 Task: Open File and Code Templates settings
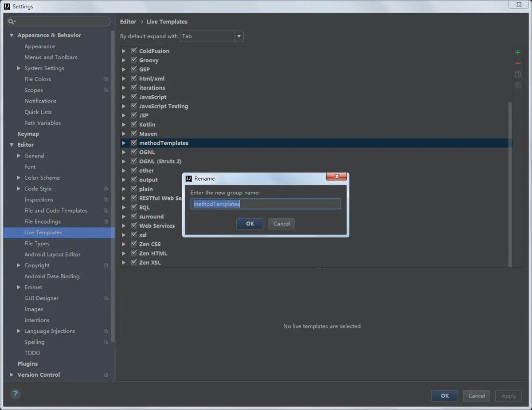56,210
